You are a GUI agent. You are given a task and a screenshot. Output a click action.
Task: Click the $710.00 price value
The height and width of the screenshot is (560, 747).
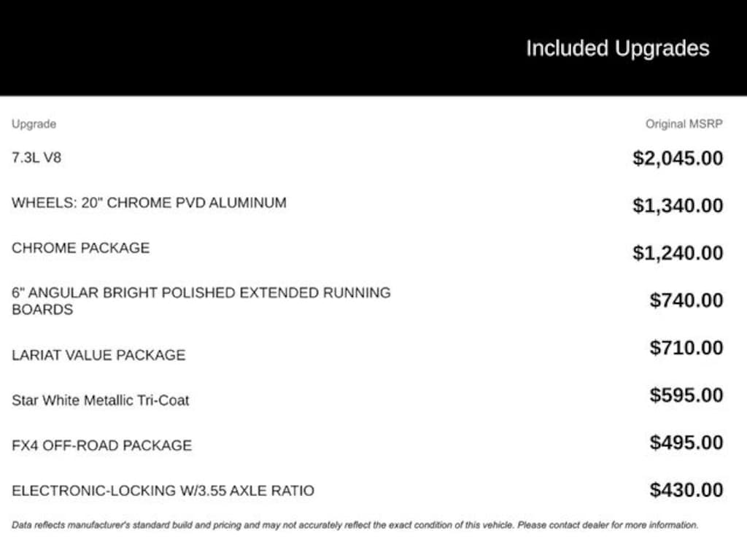click(686, 348)
